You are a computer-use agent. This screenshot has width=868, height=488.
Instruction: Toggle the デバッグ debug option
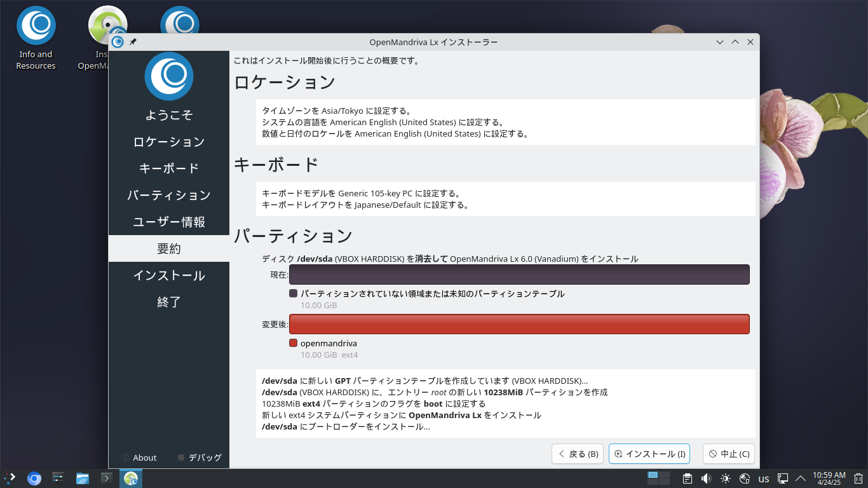(200, 457)
